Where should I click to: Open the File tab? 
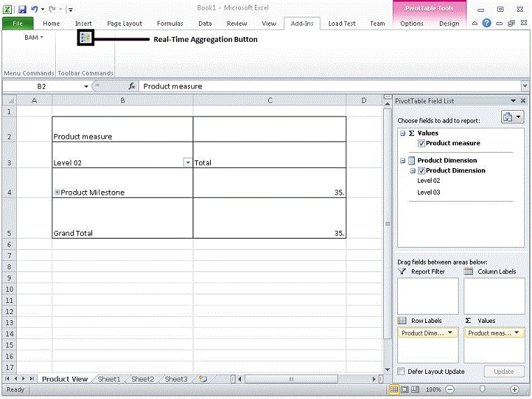[x=17, y=24]
